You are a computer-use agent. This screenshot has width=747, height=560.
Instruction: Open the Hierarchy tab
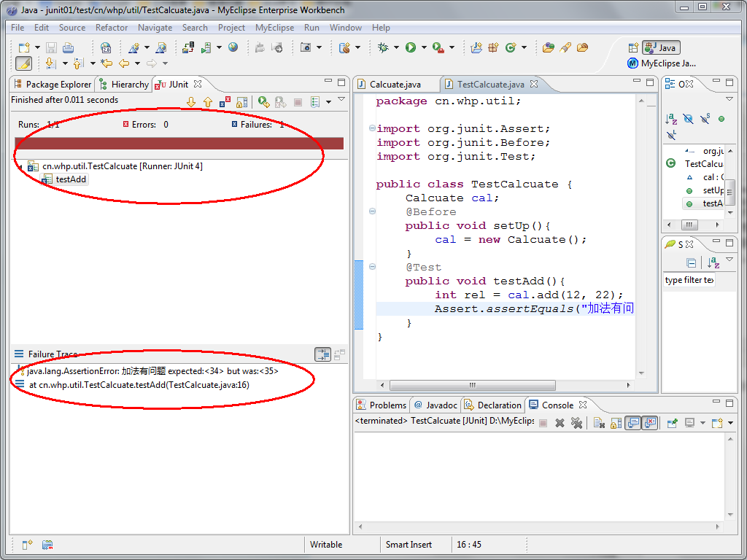(124, 85)
